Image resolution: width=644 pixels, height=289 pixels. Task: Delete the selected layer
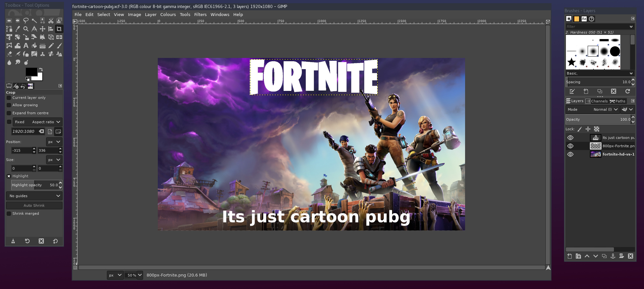click(x=631, y=256)
